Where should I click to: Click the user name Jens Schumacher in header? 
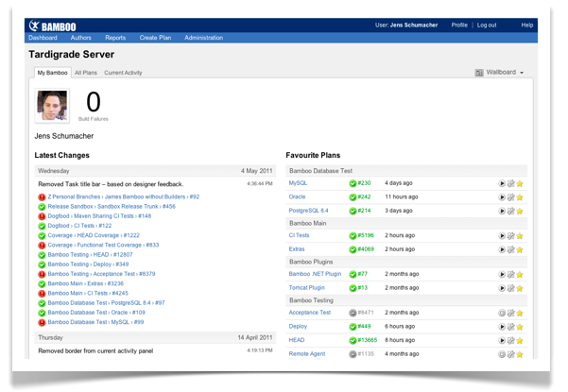tap(414, 25)
